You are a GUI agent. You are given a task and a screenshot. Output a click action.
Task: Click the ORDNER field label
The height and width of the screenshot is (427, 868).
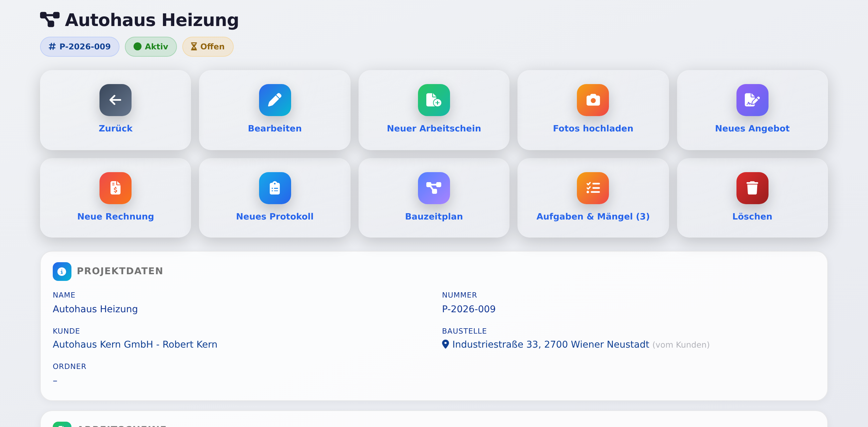tap(69, 366)
